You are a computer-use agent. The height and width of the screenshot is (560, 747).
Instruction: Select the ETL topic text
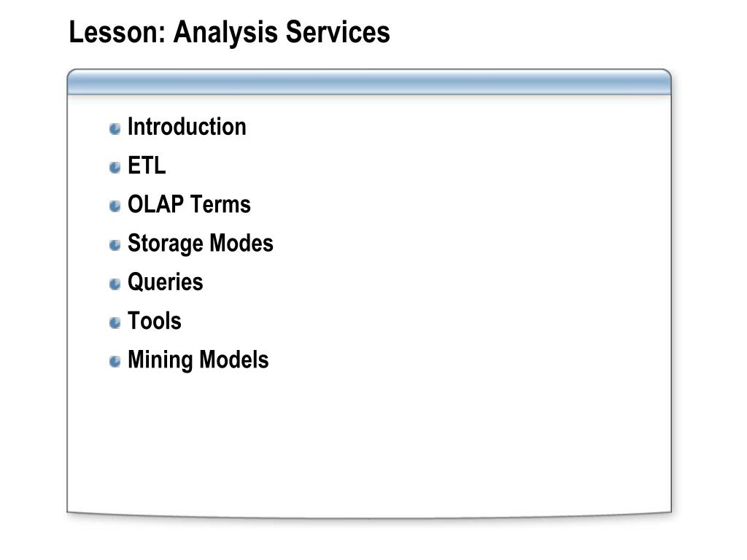click(147, 166)
